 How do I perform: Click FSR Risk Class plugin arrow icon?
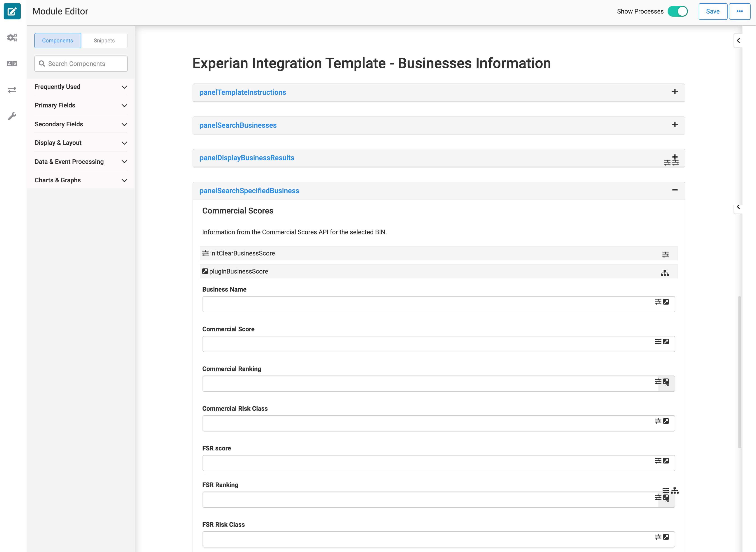click(666, 537)
